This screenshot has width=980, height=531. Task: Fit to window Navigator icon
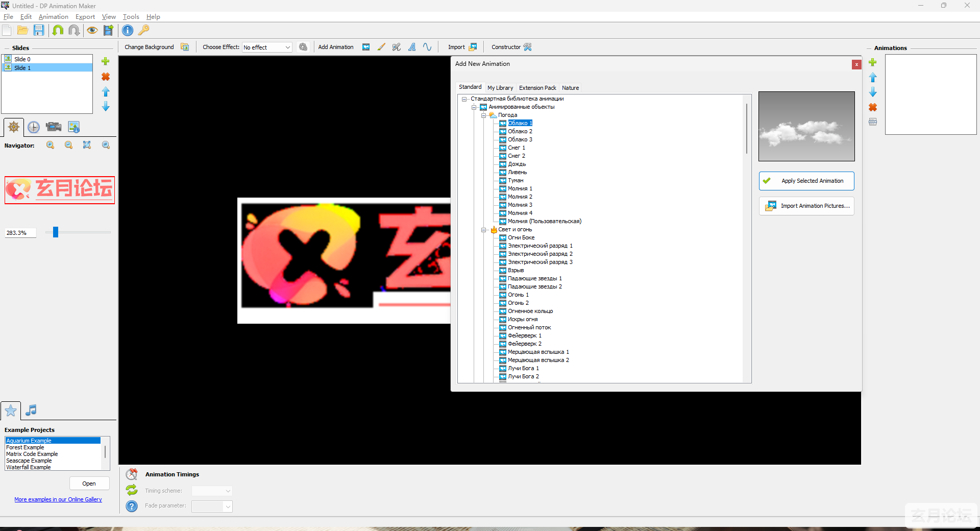click(87, 145)
